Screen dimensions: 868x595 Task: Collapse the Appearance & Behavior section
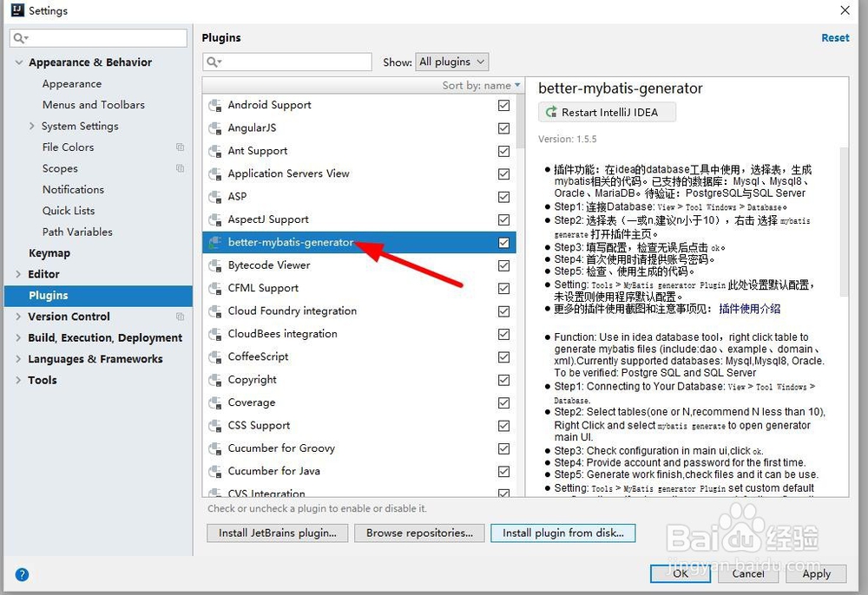(x=19, y=62)
